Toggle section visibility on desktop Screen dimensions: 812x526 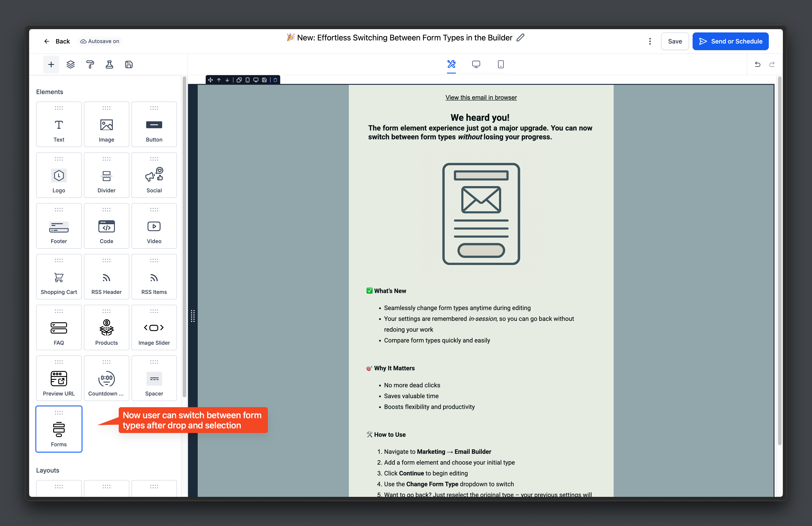(256, 80)
